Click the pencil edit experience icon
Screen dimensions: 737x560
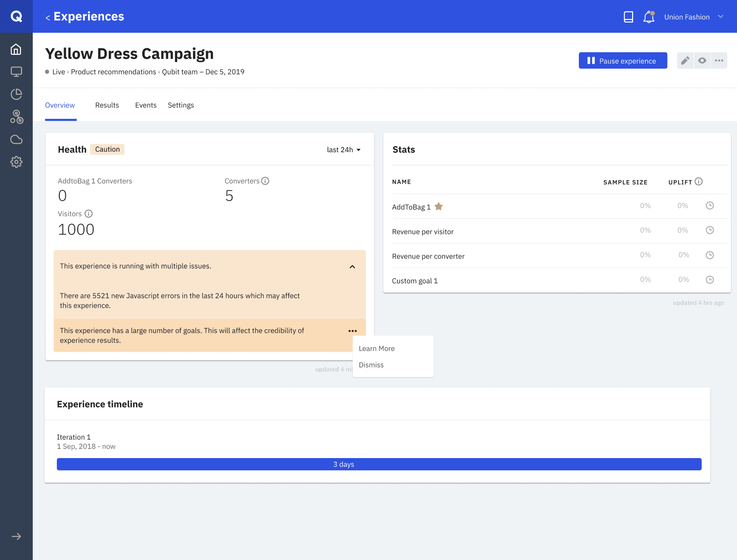pyautogui.click(x=685, y=61)
